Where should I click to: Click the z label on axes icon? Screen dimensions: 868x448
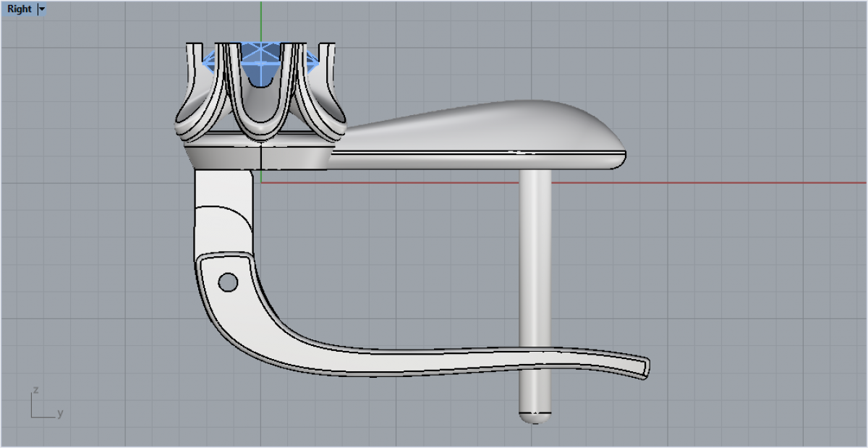point(34,390)
